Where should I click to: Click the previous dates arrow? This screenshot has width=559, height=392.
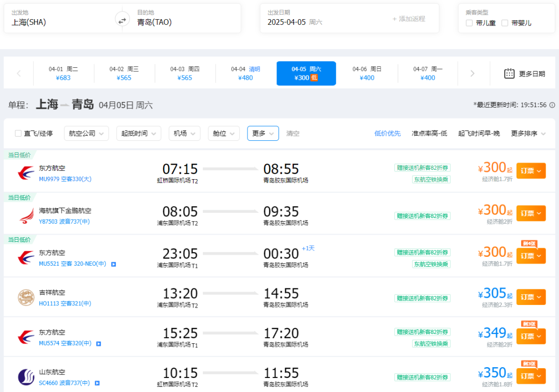point(19,74)
